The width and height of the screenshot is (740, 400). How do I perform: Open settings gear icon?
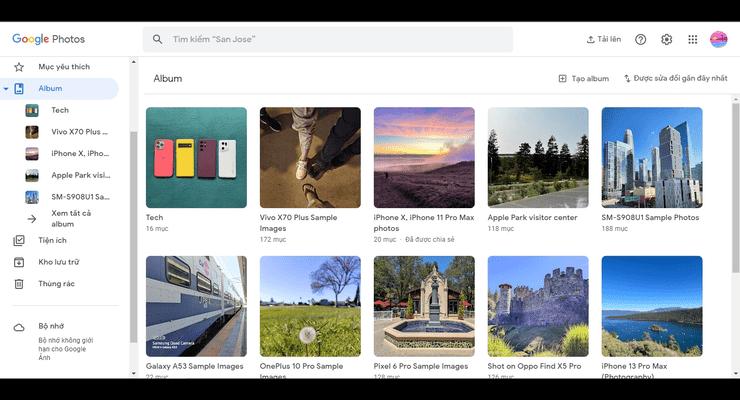[x=666, y=40]
